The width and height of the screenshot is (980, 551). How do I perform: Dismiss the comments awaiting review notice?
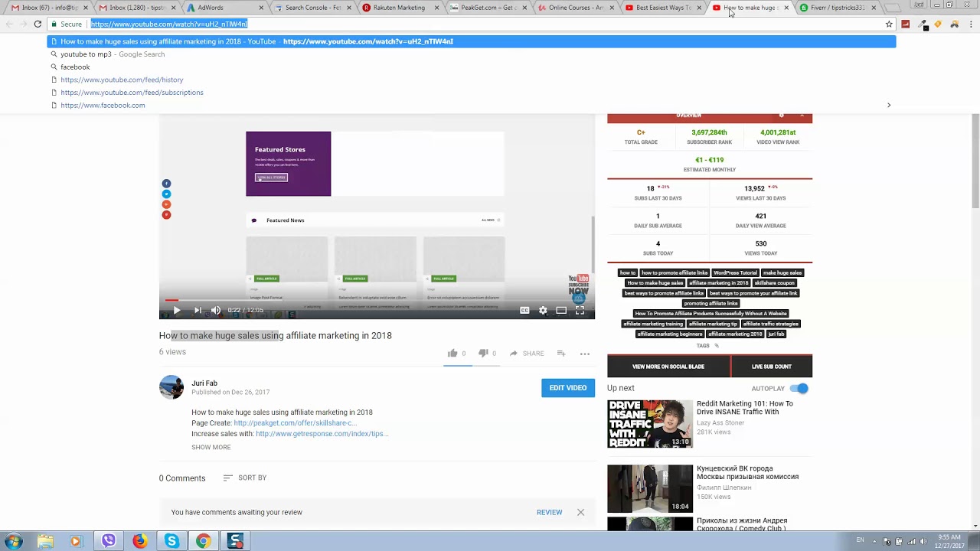580,512
